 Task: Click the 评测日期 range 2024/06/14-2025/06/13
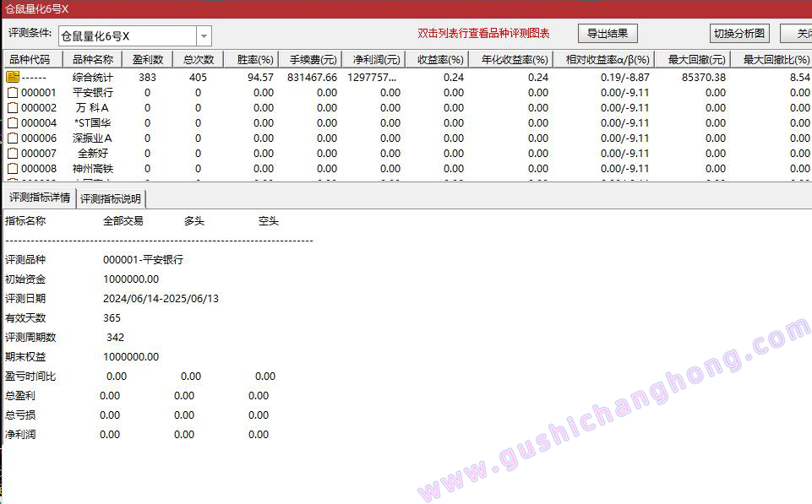coord(161,299)
